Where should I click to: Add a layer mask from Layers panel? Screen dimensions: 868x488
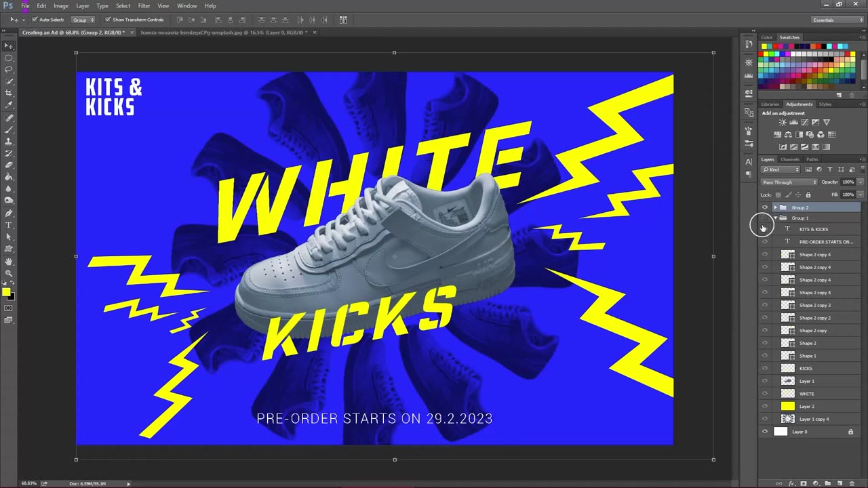804,483
